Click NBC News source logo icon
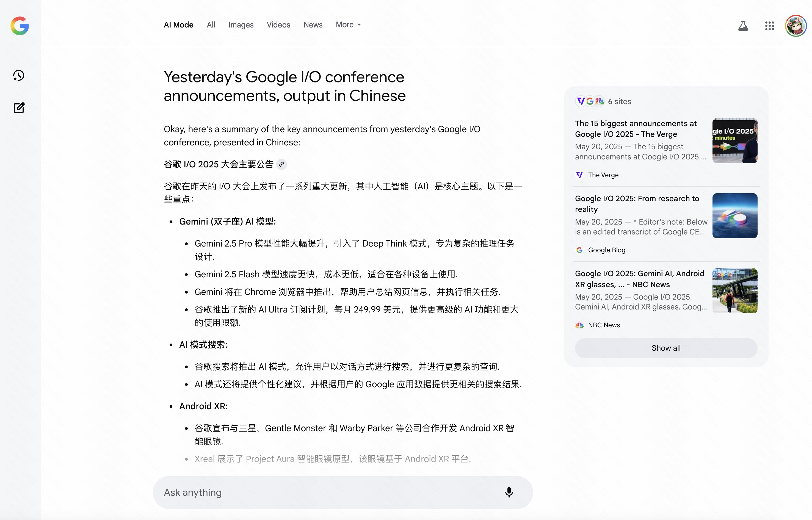This screenshot has height=520, width=812. [x=579, y=325]
